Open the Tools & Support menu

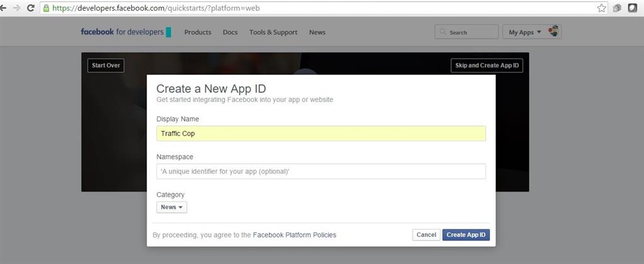pos(273,32)
